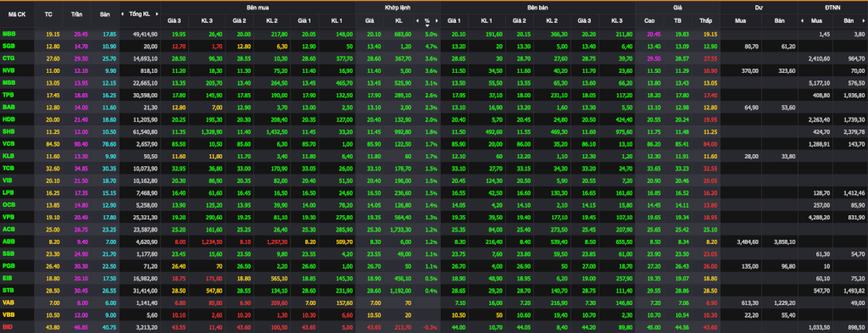Image resolution: width=868 pixels, height=333 pixels.
Task: Select the LPB stock symbol
Action: [8, 192]
